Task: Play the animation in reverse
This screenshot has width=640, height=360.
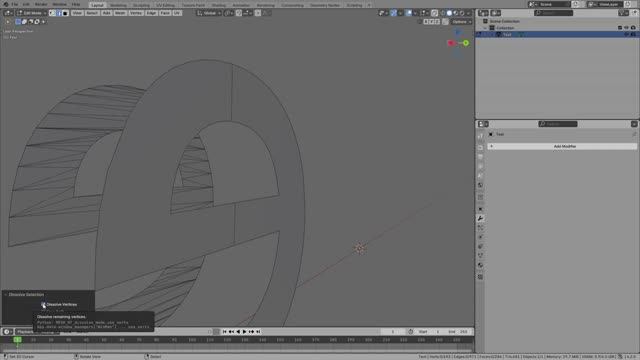Action: pyautogui.click(x=238, y=332)
